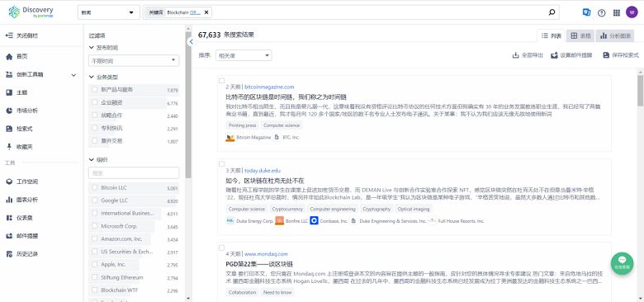
Task: Check the Apple, Inc. filter
Action: 95,265
